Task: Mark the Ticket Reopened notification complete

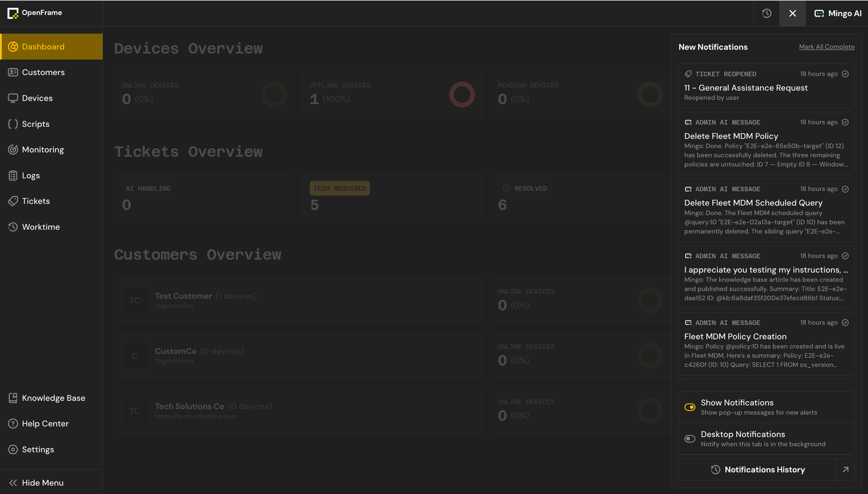Action: tap(845, 74)
